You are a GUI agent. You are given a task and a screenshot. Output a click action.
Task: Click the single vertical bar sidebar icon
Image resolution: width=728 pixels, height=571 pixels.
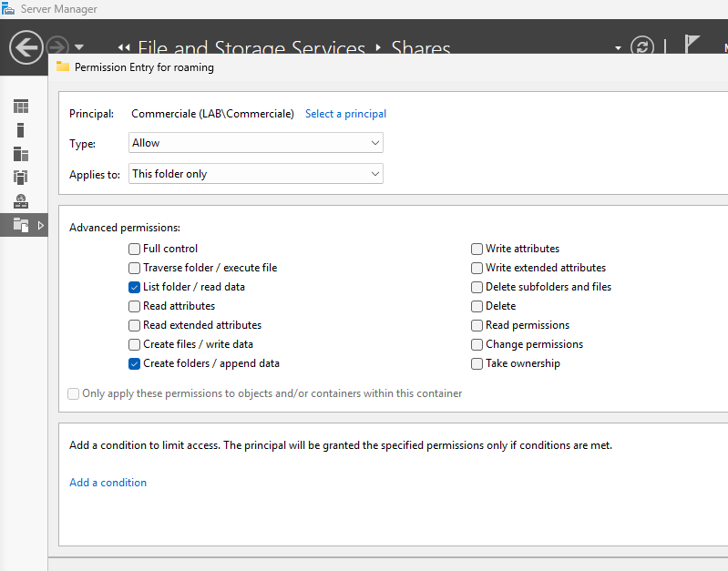[x=21, y=130]
